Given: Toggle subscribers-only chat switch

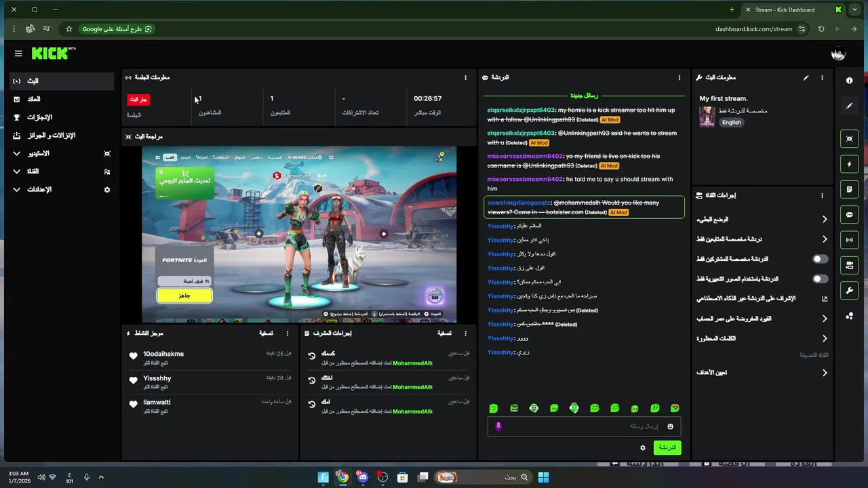Looking at the screenshot, I should 820,259.
